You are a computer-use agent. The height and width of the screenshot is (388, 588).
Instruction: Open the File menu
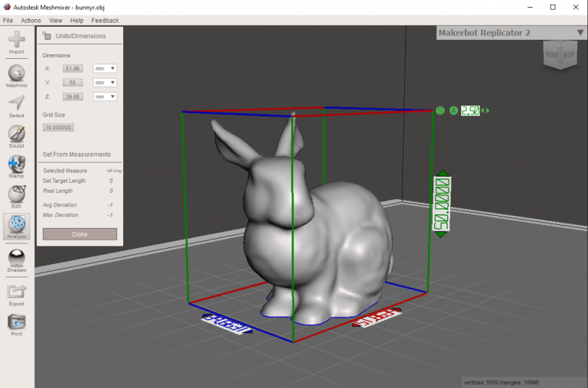coord(8,20)
